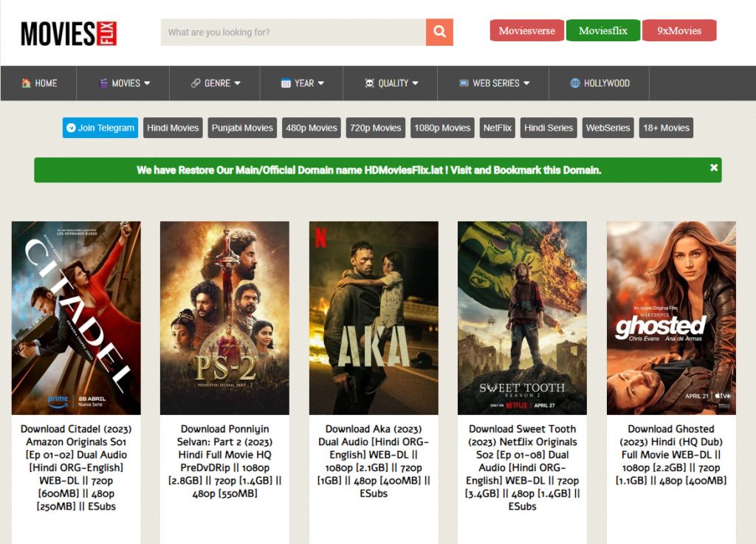Open the Web Series menu
Image resolution: width=756 pixels, height=544 pixels.
(x=494, y=83)
